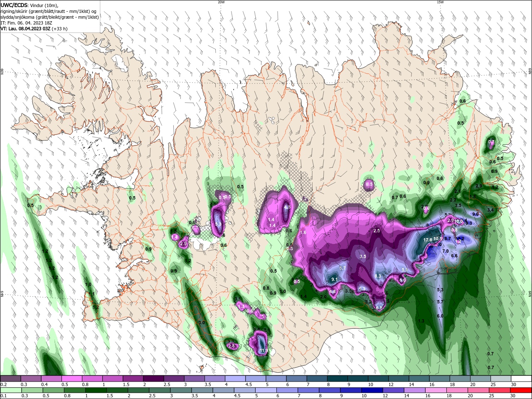
Task: Click the '30' label ending the upper legend
Action: point(514,384)
